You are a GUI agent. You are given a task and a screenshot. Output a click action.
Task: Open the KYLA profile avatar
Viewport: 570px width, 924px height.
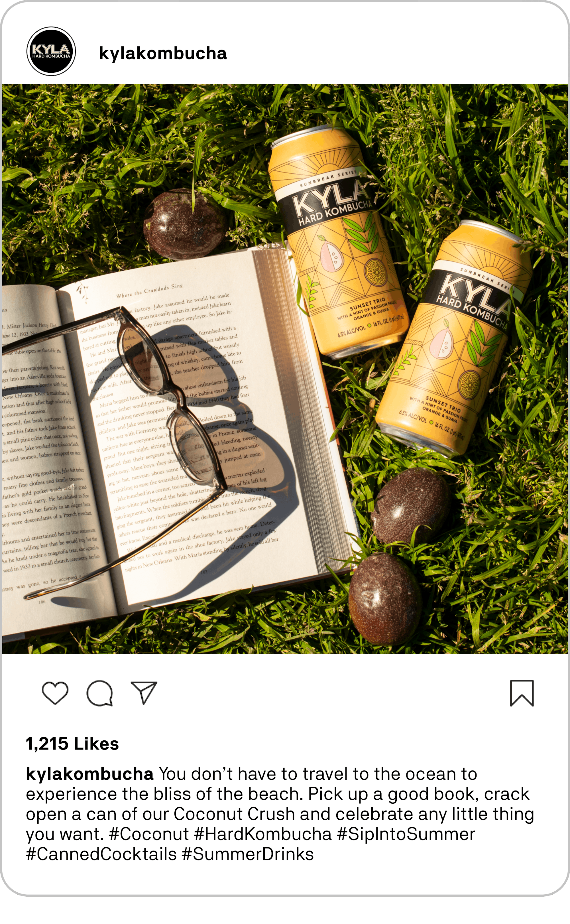click(51, 51)
